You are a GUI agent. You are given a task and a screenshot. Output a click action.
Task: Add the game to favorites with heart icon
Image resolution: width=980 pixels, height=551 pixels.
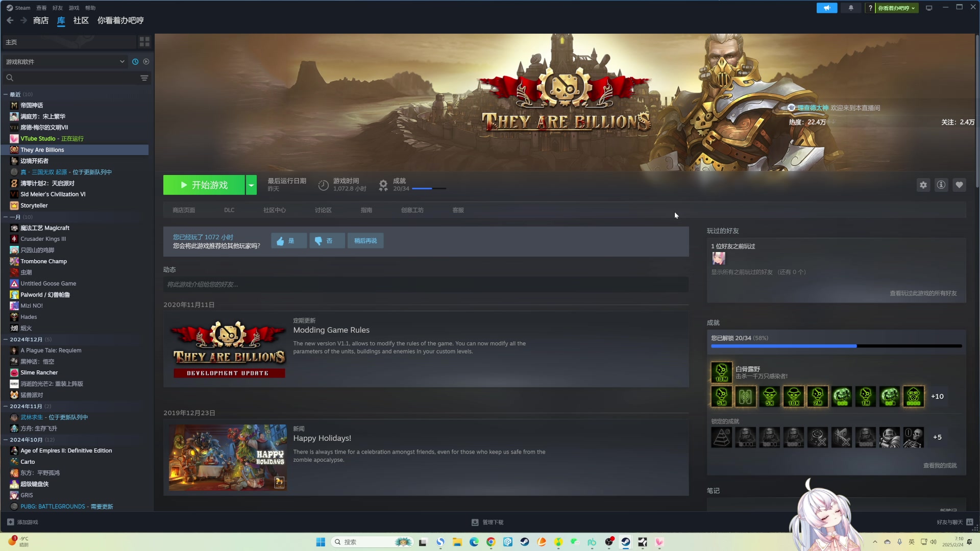[x=960, y=185]
